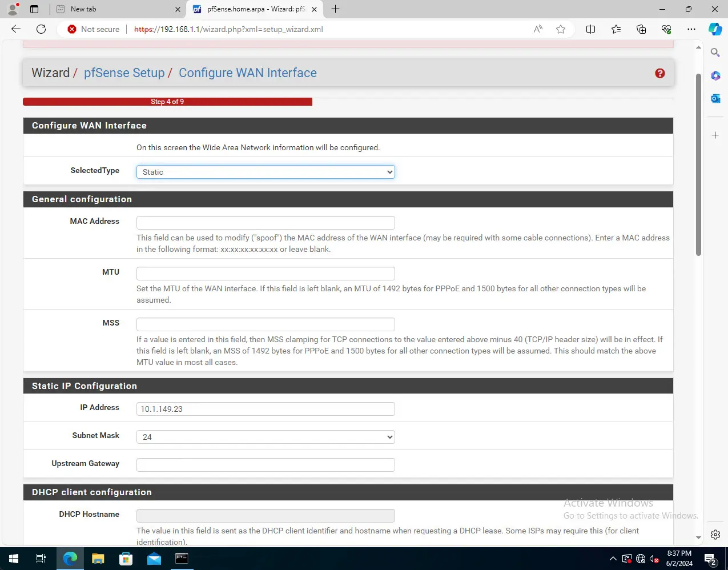
Task: Reload the current wizard page
Action: (41, 29)
